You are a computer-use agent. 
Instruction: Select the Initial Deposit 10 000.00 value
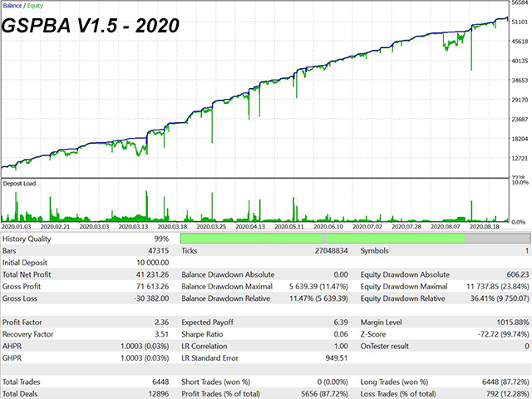tap(153, 263)
